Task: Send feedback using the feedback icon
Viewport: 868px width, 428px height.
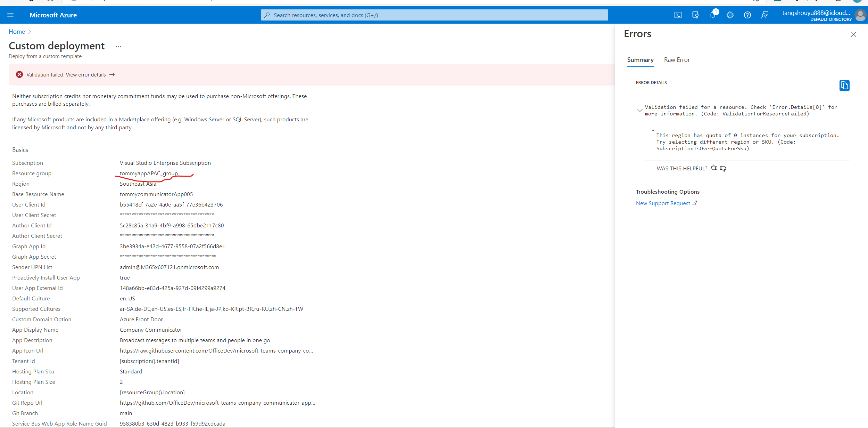Action: click(765, 15)
